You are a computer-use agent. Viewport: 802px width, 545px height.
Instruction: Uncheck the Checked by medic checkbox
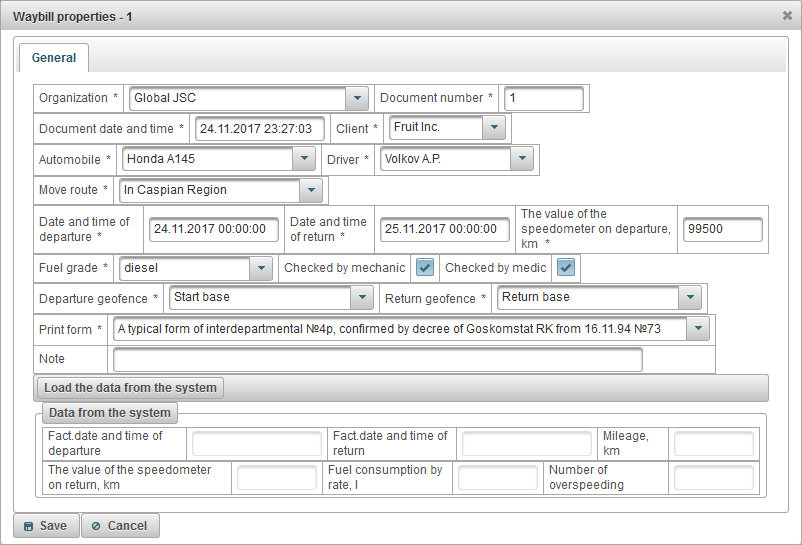pos(566,268)
